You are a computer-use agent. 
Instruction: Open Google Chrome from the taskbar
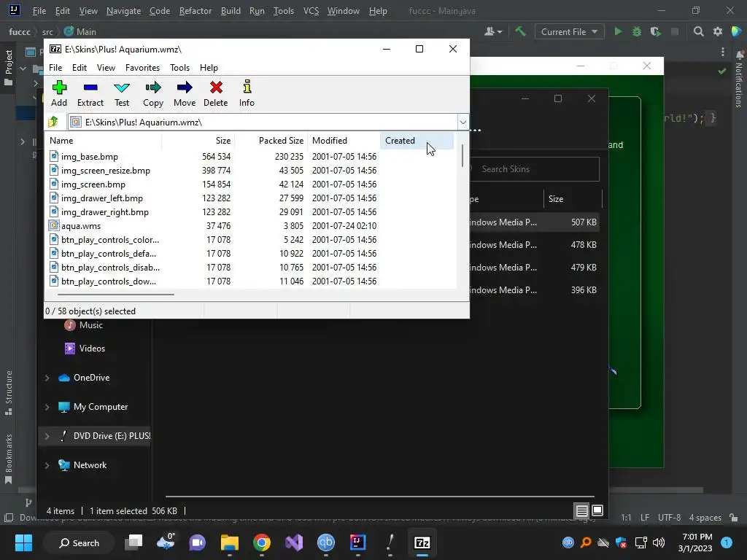pos(262,542)
